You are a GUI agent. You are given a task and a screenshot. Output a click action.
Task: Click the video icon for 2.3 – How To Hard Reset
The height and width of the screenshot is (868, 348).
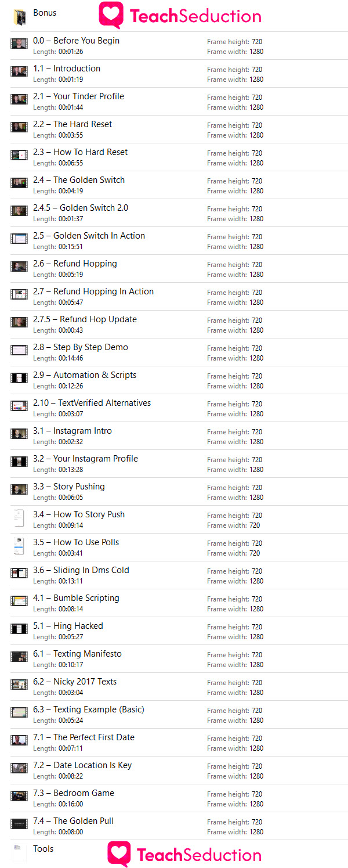point(19,155)
